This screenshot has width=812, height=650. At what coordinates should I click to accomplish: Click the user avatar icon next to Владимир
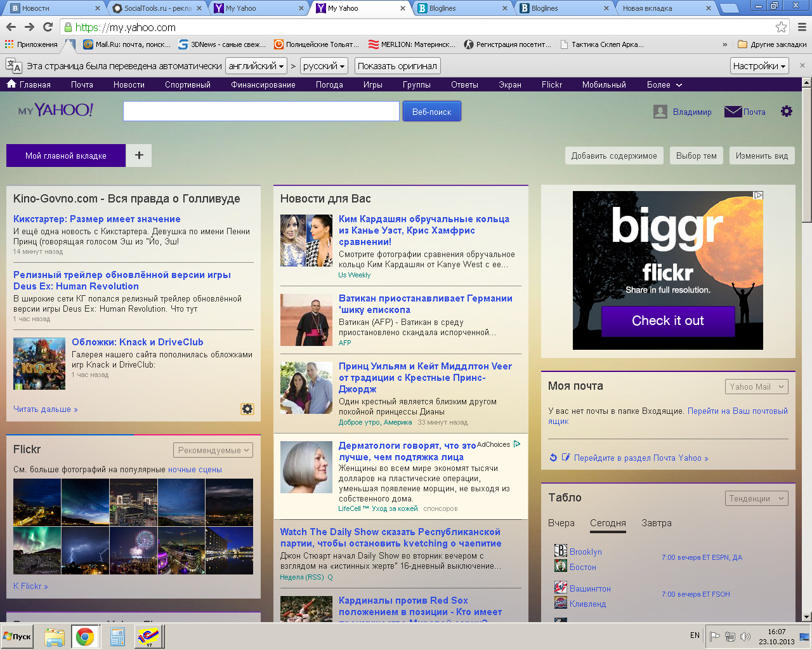pos(660,112)
